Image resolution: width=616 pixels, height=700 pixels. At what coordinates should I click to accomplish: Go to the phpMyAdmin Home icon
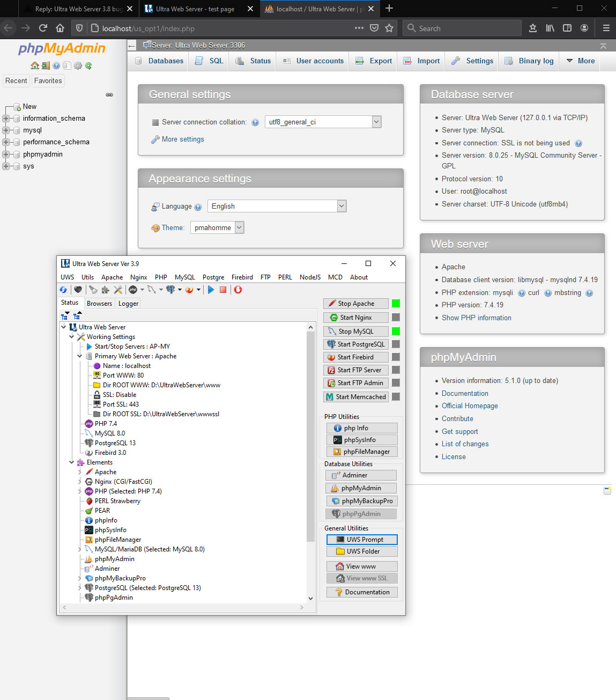pyautogui.click(x=35, y=65)
